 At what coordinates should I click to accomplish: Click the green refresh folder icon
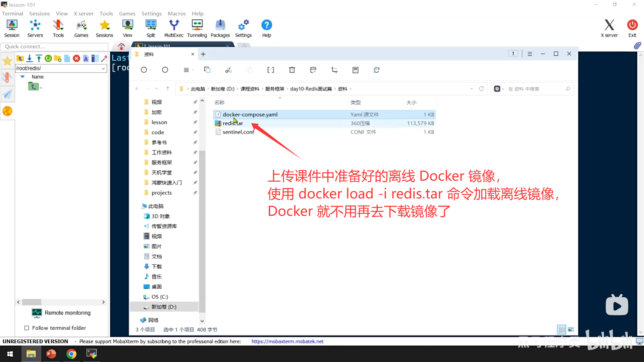click(48, 58)
